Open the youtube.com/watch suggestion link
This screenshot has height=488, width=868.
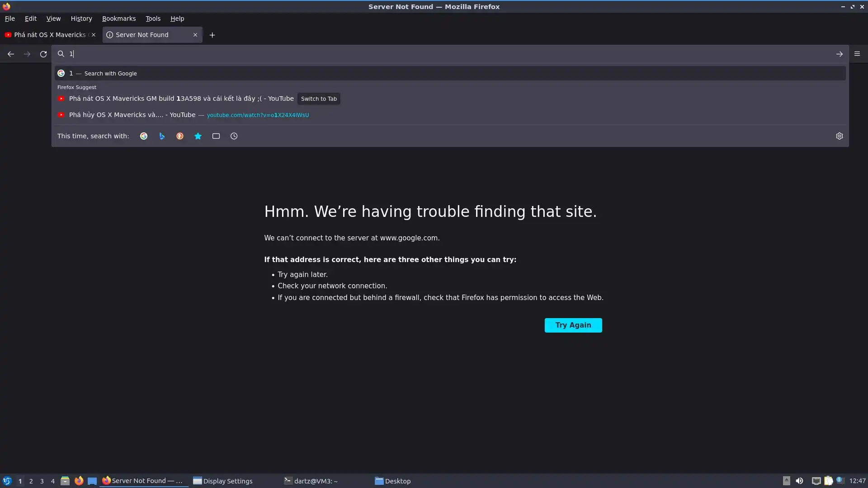(258, 115)
